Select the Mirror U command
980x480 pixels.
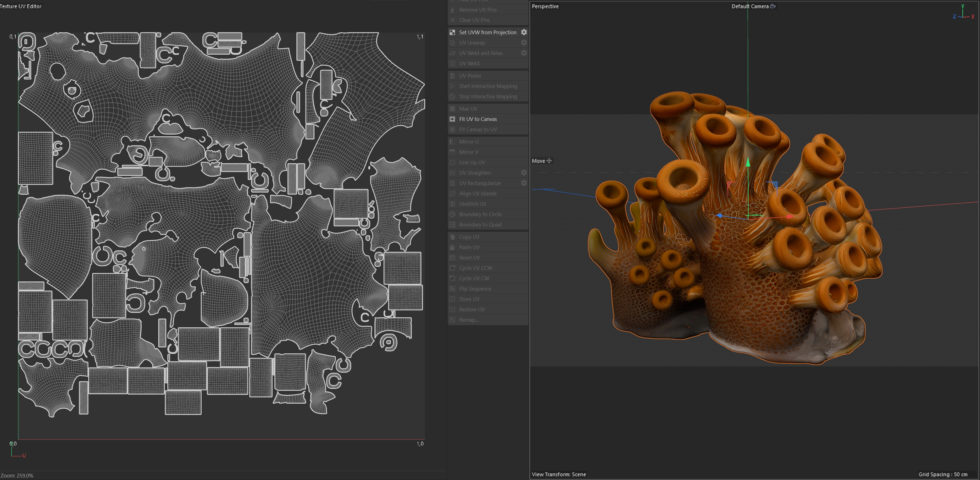pos(469,142)
